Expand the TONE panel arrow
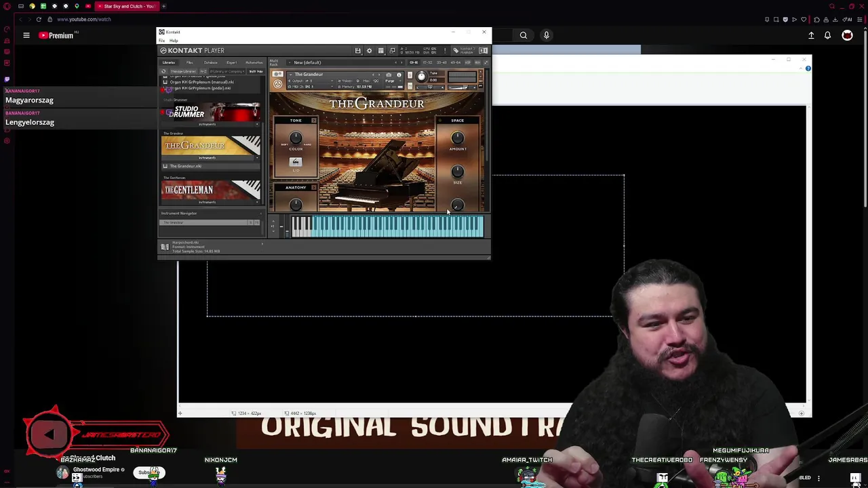This screenshot has height=488, width=868. 314,121
